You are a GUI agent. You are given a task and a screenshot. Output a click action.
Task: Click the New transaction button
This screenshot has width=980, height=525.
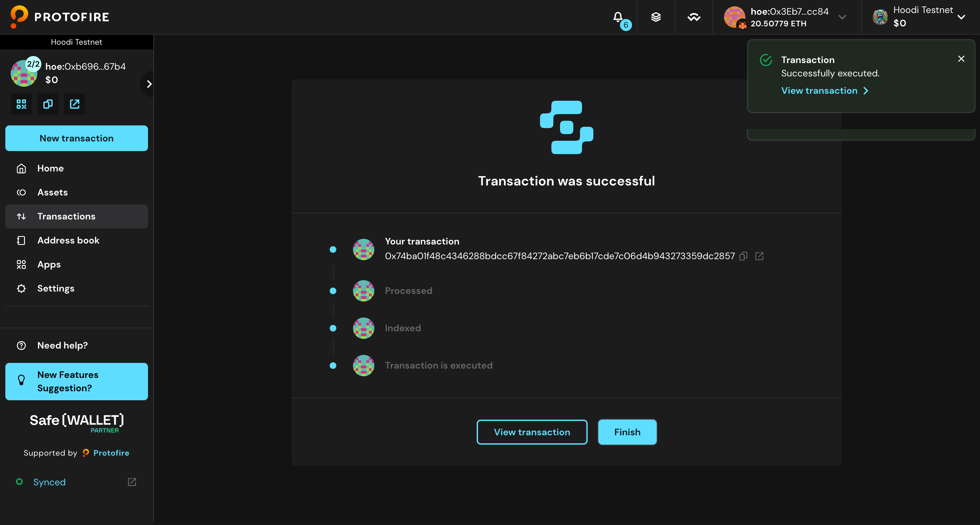[76, 138]
